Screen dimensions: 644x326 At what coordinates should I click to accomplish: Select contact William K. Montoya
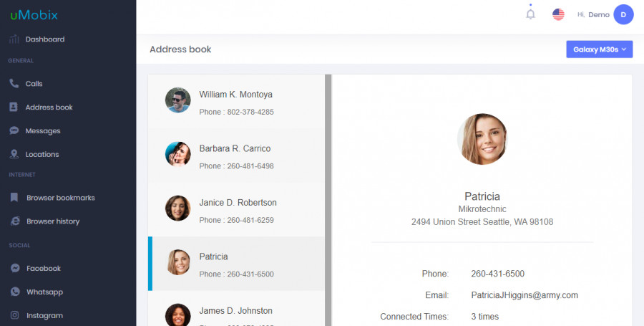pos(236,102)
